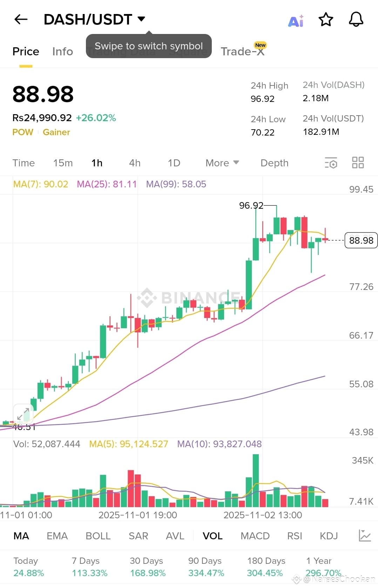The width and height of the screenshot is (378, 588).
Task: Enable the EMA indicator
Action: coord(57,536)
